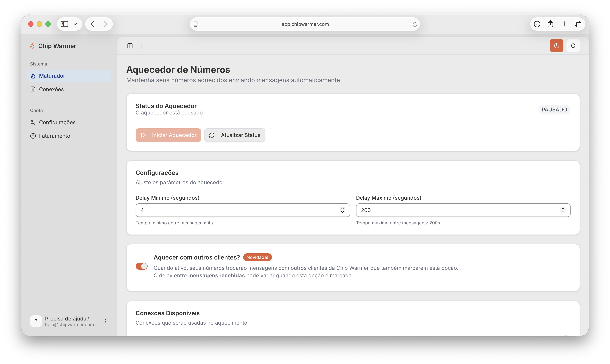Toggle dark mode moon icon
The height and width of the screenshot is (364, 610).
(x=556, y=46)
